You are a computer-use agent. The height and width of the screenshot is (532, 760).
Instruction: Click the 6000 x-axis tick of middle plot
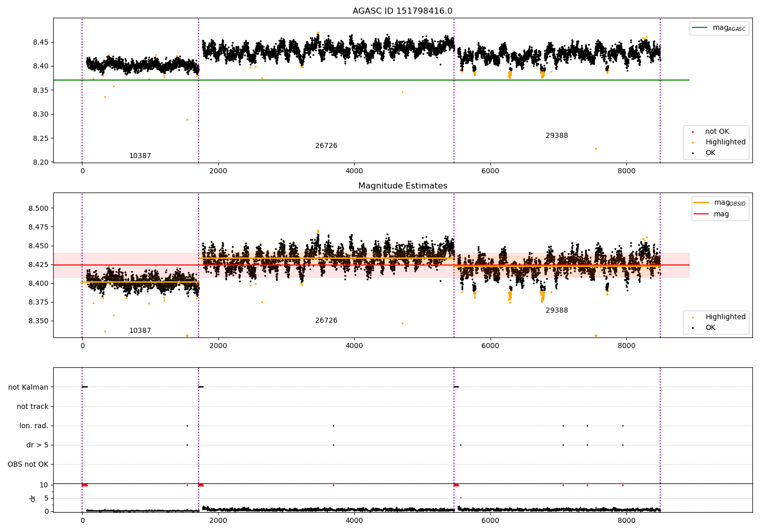[490, 346]
